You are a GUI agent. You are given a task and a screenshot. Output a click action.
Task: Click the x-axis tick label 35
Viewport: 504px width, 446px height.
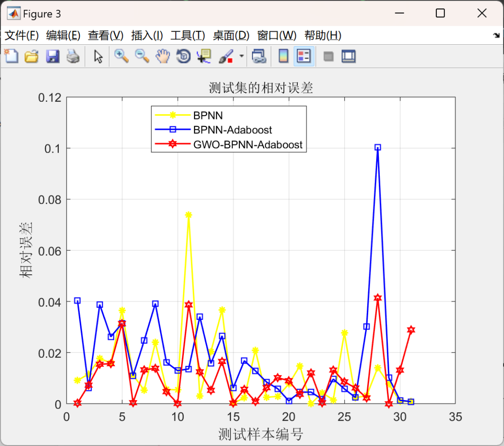click(455, 417)
